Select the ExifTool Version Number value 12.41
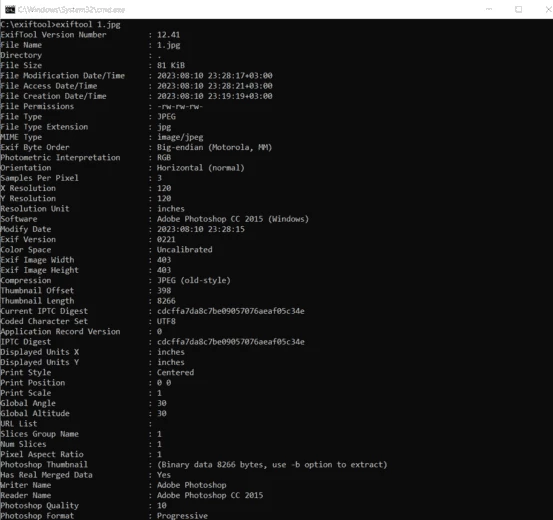 pyautogui.click(x=169, y=35)
